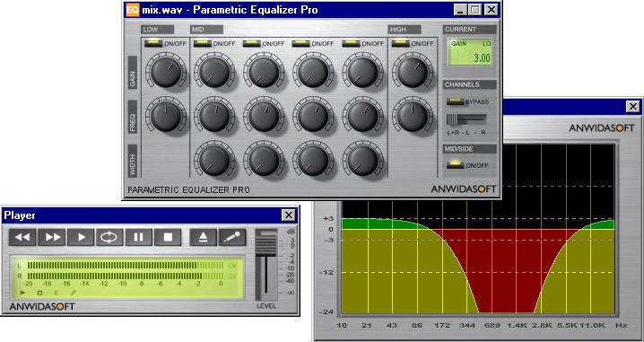This screenshot has width=644, height=342.
Task: Click the Player fast-forward button
Action: (52, 237)
